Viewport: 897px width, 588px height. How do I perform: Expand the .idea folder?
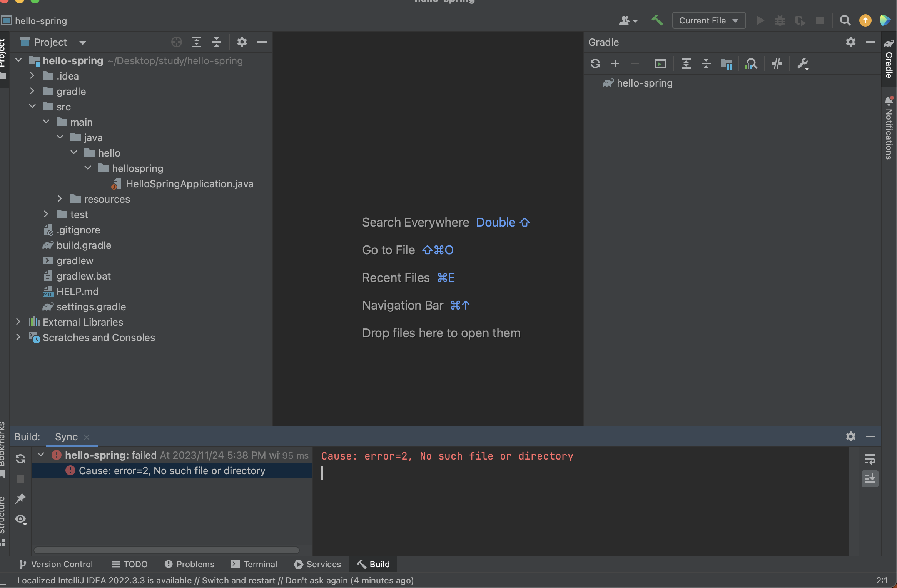(32, 76)
